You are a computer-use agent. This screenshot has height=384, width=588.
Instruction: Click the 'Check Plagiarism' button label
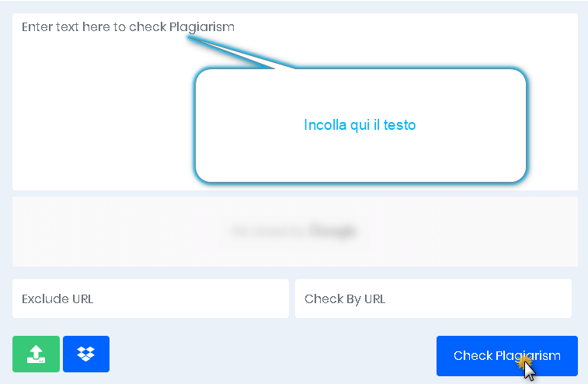pos(506,356)
